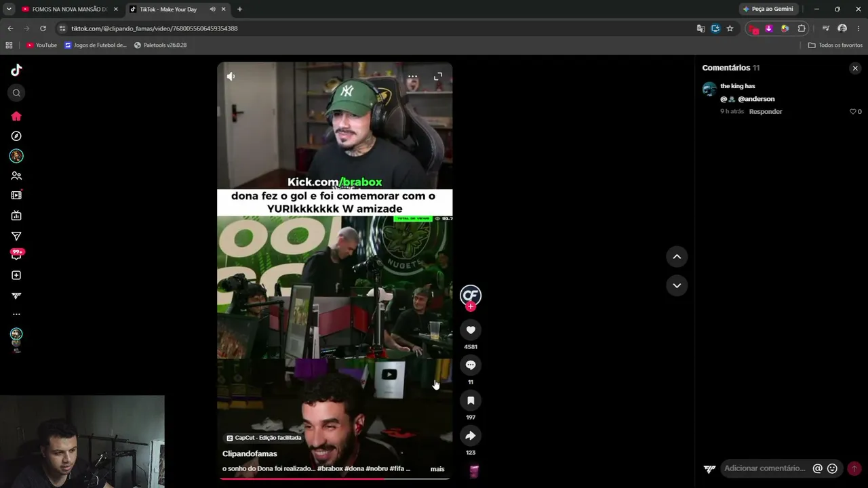Close the FOMOS NA NOVA MANSÃO tab

(x=115, y=9)
